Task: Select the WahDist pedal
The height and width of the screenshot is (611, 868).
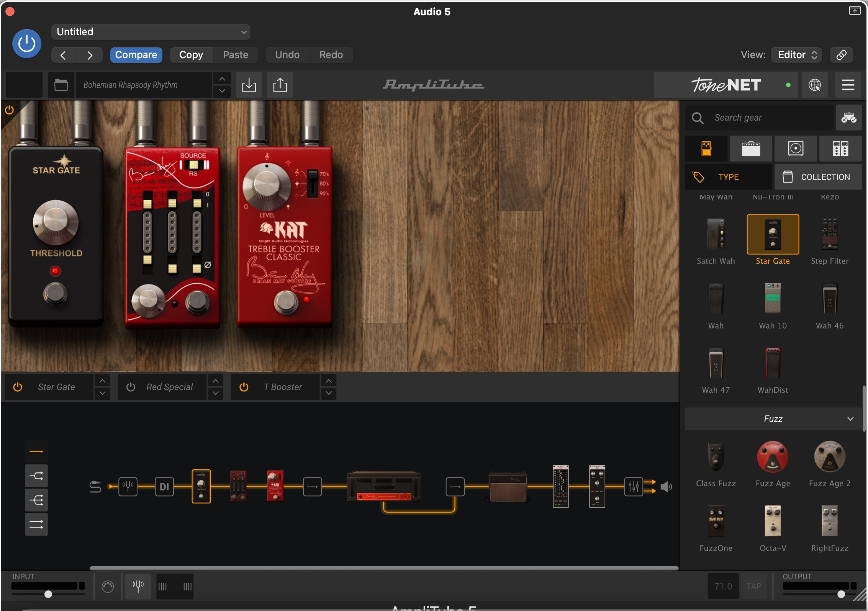Action: point(773,370)
